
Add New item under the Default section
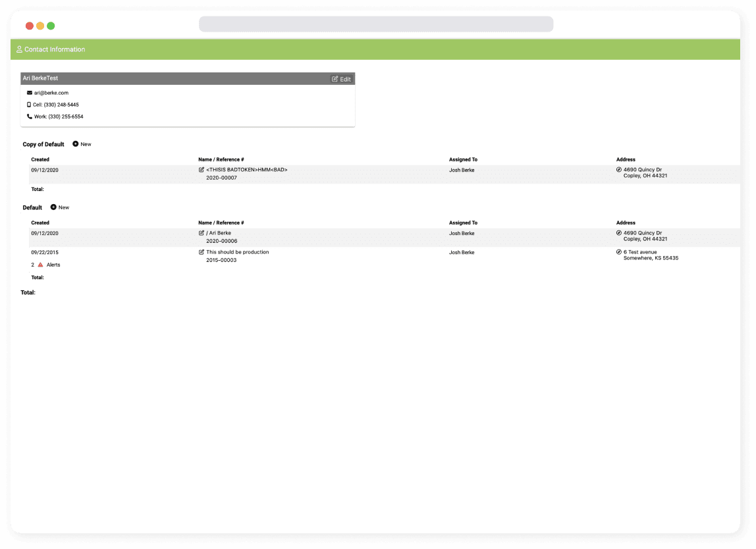pyautogui.click(x=59, y=207)
